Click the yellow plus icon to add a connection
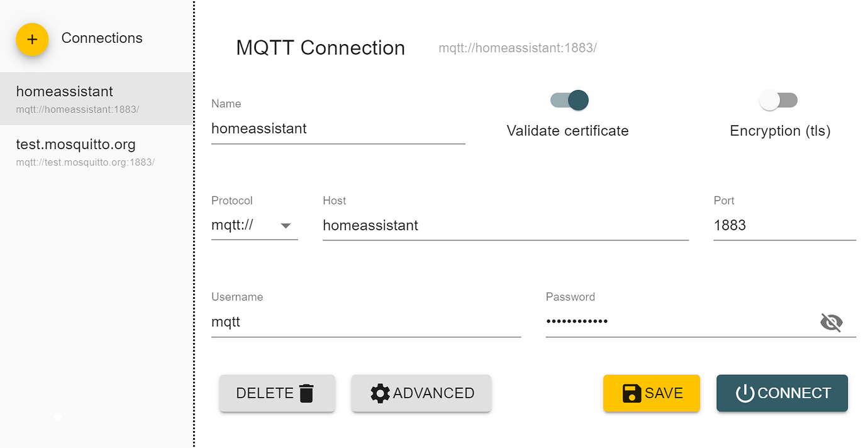 (31, 39)
